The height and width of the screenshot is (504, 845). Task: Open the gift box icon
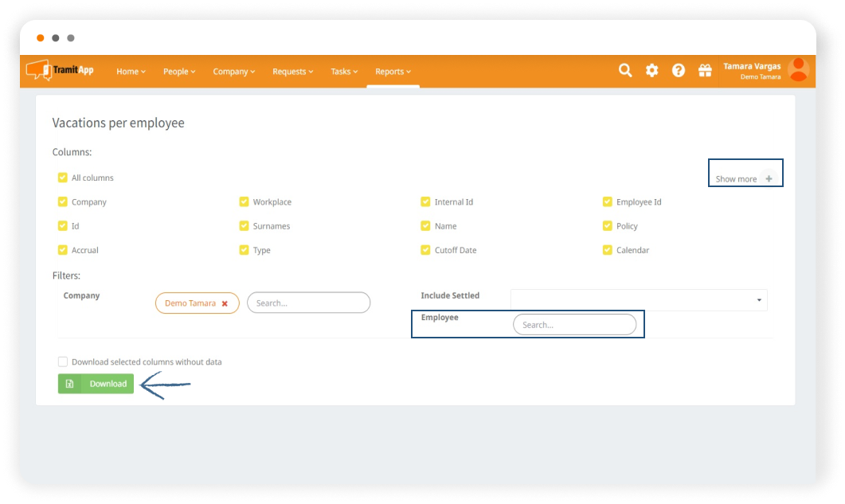pyautogui.click(x=705, y=71)
